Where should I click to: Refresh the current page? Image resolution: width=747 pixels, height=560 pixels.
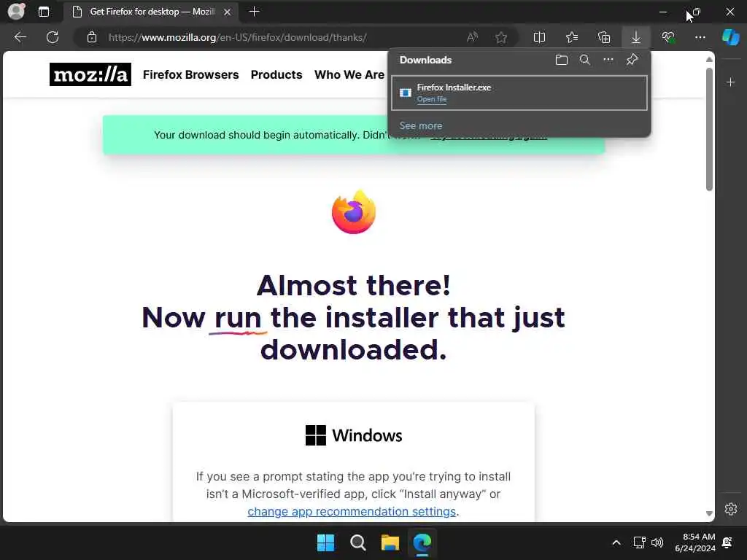[x=53, y=37]
